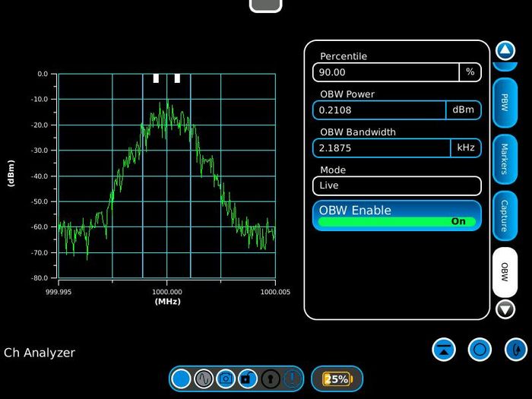Click the hollow circle button at bottom right
This screenshot has width=532, height=399.
480,350
